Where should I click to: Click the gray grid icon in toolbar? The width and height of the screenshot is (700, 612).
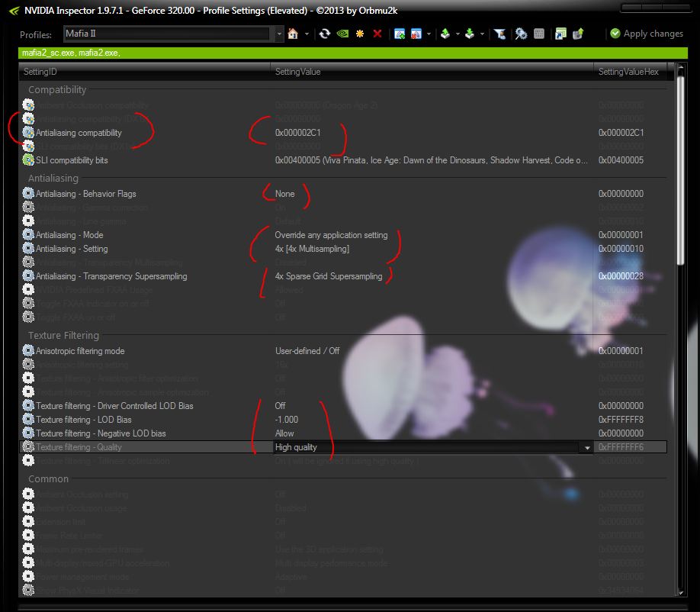539,34
